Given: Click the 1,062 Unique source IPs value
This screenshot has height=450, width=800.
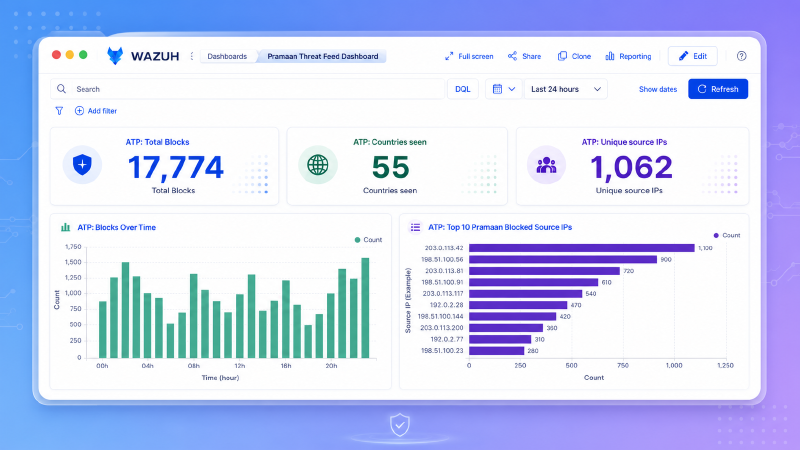Looking at the screenshot, I should (632, 167).
